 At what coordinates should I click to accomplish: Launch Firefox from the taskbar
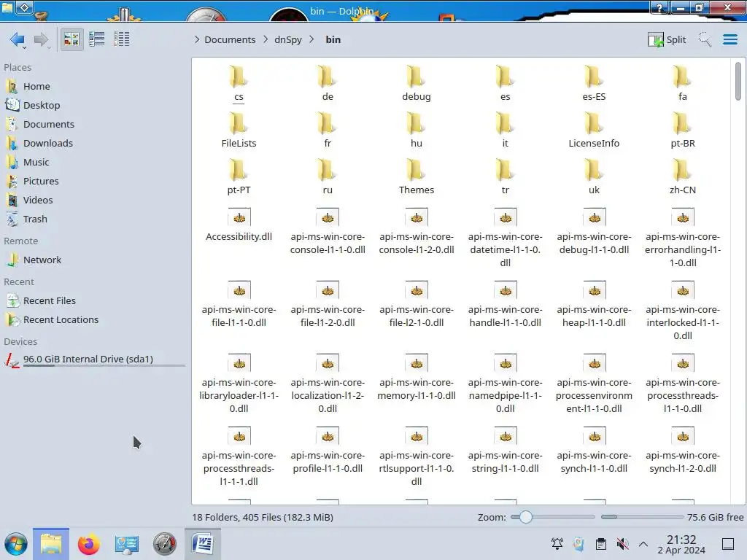tap(88, 544)
